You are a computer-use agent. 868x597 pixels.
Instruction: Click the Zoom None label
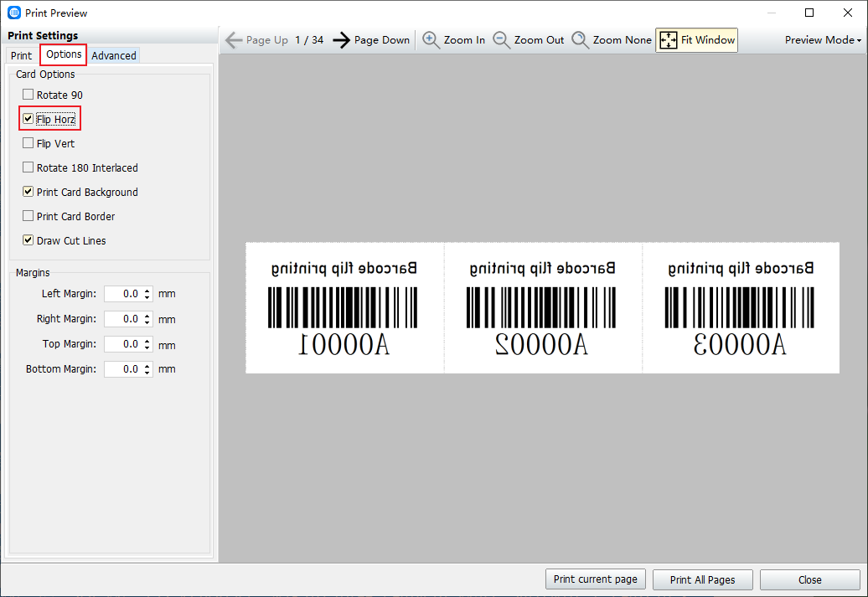623,40
